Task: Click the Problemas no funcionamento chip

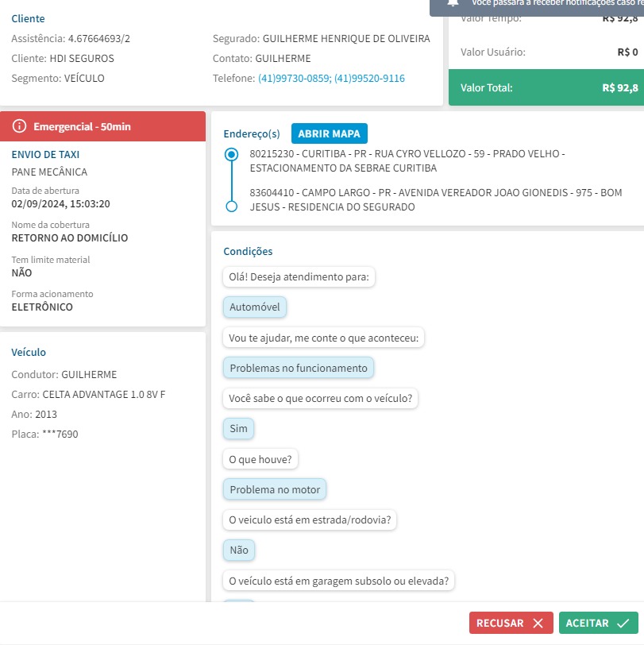Action: [x=299, y=369]
